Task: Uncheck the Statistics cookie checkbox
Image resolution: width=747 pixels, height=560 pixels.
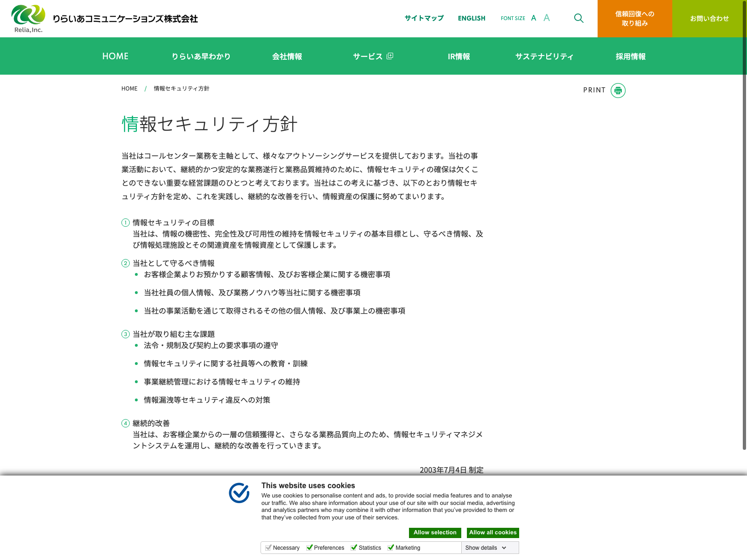Action: (x=354, y=547)
